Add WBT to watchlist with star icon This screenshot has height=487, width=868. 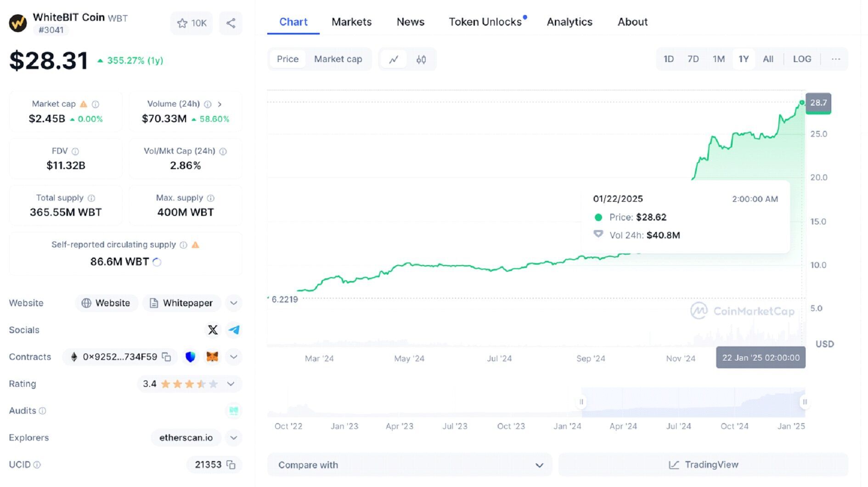pyautogui.click(x=192, y=23)
